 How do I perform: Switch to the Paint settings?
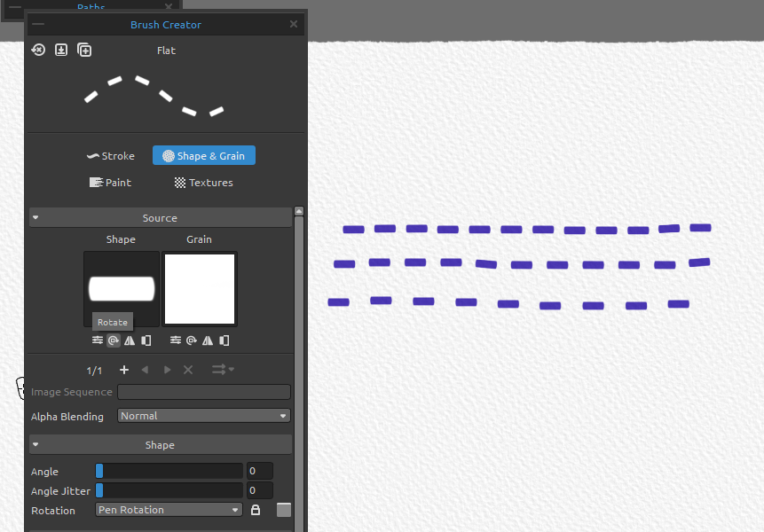coord(110,183)
